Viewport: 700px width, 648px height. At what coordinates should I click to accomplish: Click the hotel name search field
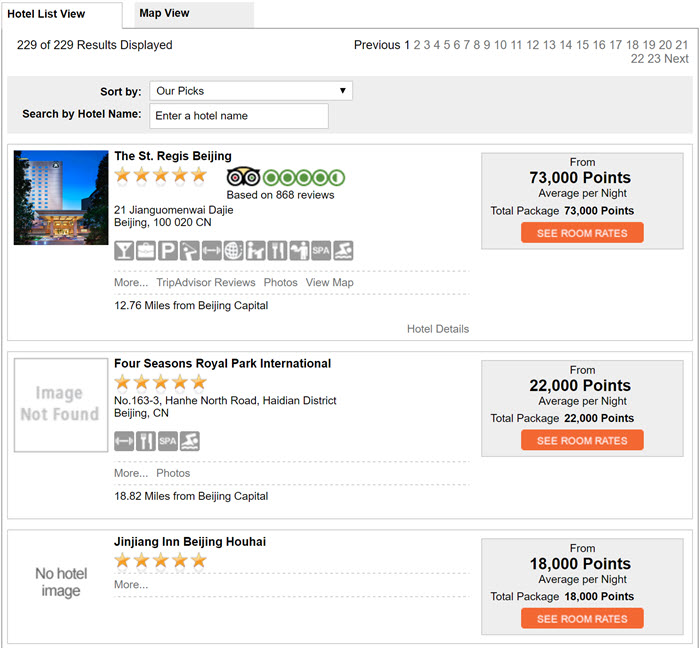pos(239,116)
